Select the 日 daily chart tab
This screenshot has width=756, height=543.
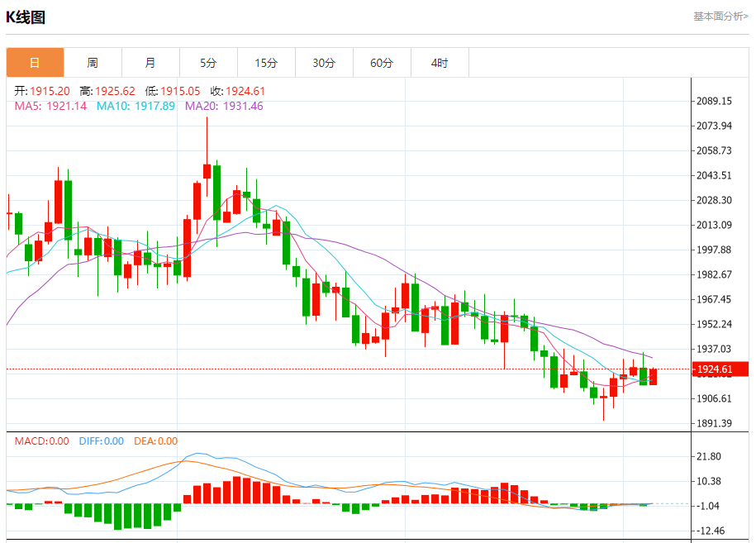tap(35, 63)
